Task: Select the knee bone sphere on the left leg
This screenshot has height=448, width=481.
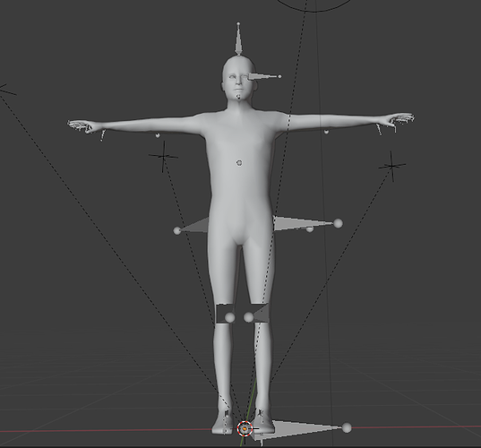Action: 230,317
